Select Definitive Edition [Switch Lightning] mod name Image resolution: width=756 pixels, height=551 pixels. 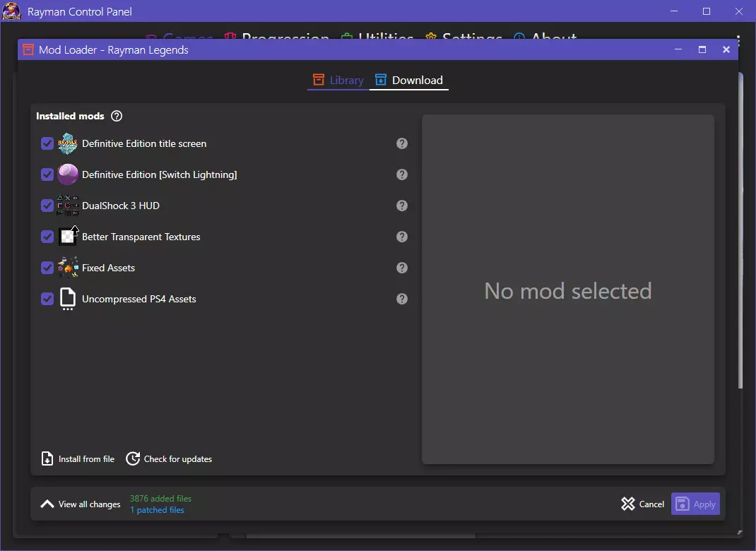coord(160,174)
